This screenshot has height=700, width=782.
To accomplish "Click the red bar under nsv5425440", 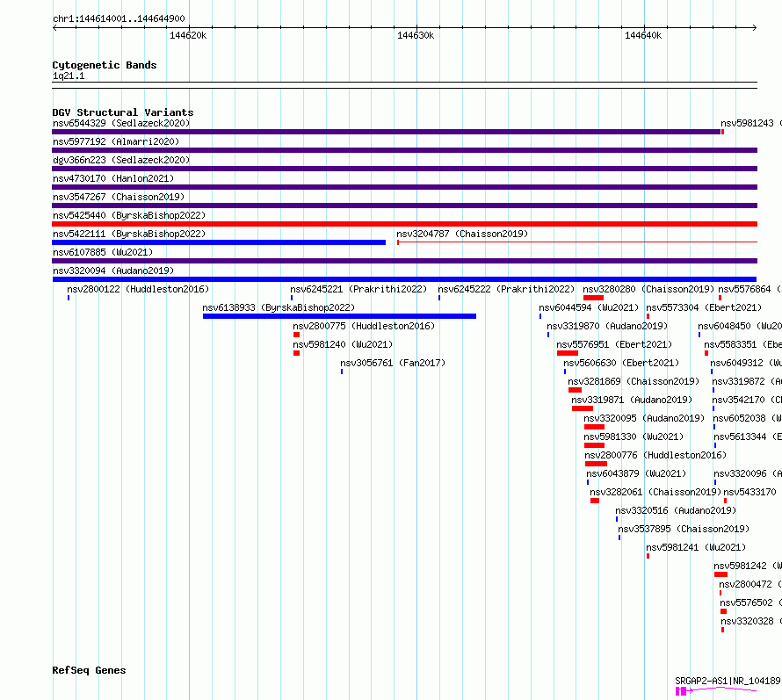I will click(x=404, y=224).
